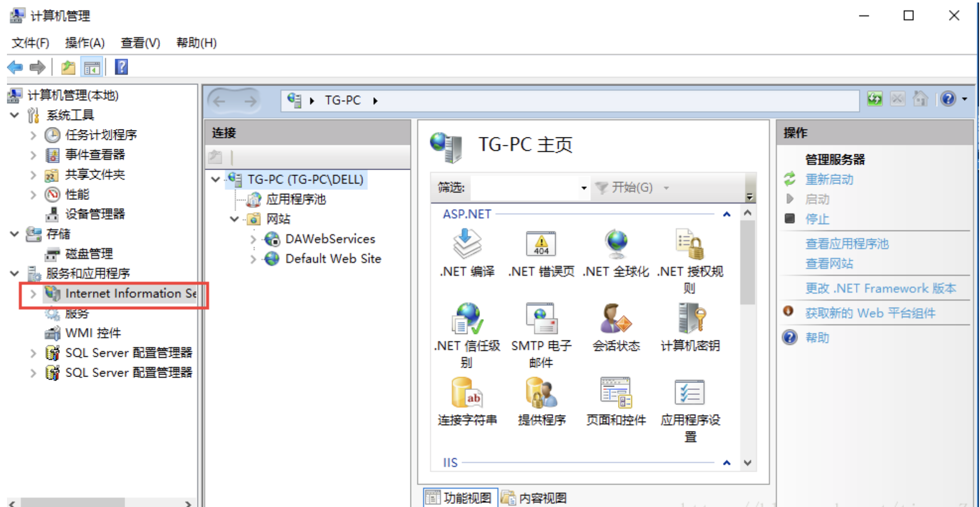Click the 重新启动 restart server link
980x507 pixels.
pyautogui.click(x=829, y=180)
